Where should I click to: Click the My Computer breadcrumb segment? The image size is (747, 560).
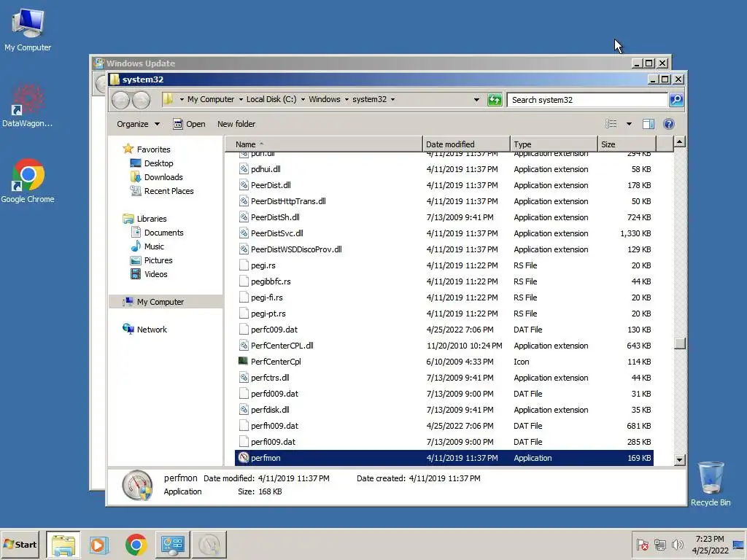pos(211,99)
